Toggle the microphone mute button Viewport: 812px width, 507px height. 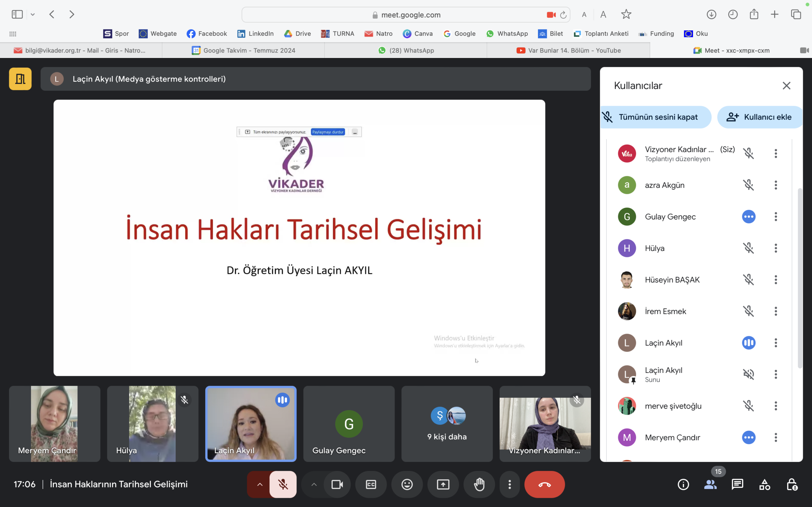click(283, 484)
